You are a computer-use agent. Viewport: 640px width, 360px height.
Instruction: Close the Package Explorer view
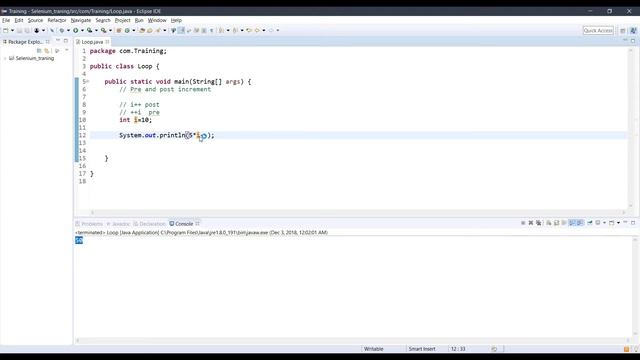coord(48,42)
